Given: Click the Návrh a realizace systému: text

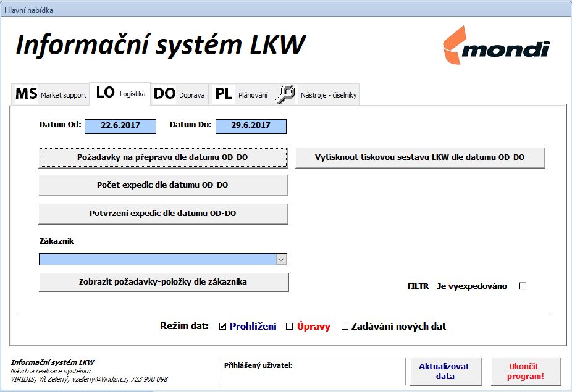Looking at the screenshot, I should (x=51, y=371).
